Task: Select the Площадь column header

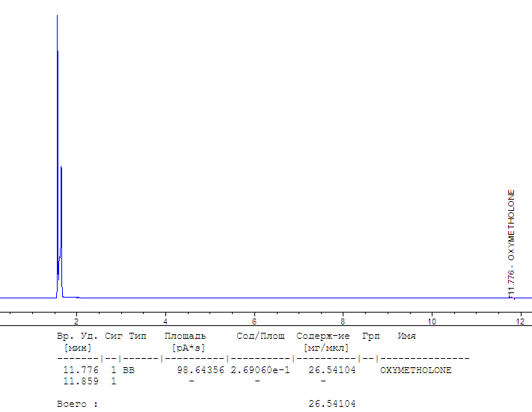Action: click(x=185, y=336)
